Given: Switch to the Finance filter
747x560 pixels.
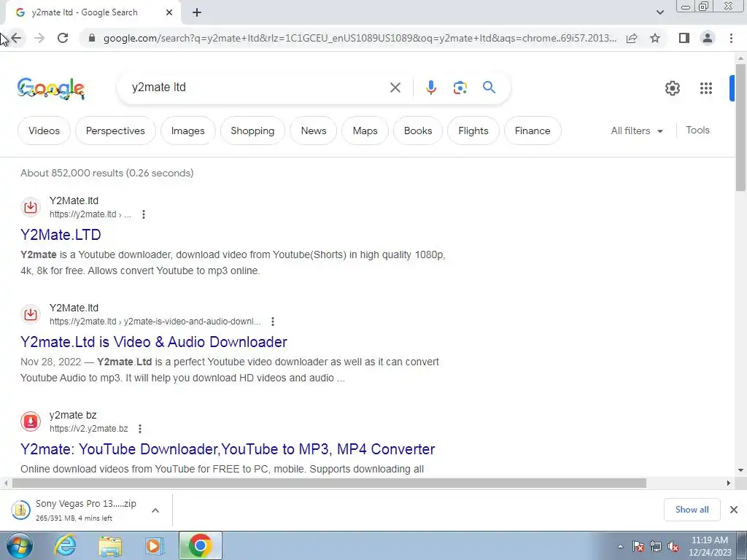Looking at the screenshot, I should click(532, 131).
